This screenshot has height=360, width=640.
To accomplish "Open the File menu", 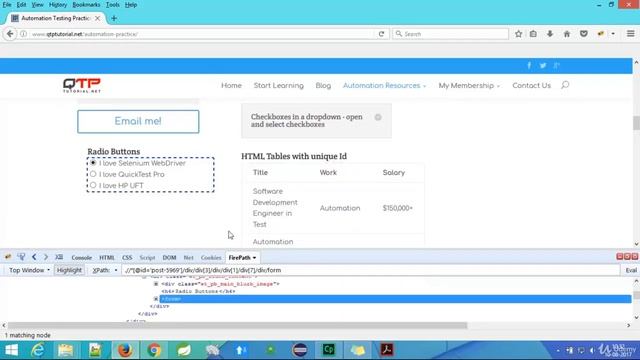I will pos(7,5).
